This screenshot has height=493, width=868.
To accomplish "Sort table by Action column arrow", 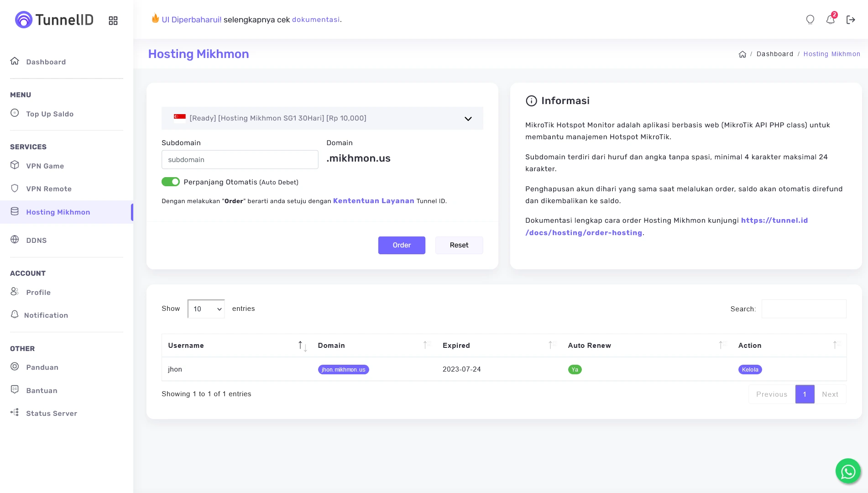I will 837,345.
